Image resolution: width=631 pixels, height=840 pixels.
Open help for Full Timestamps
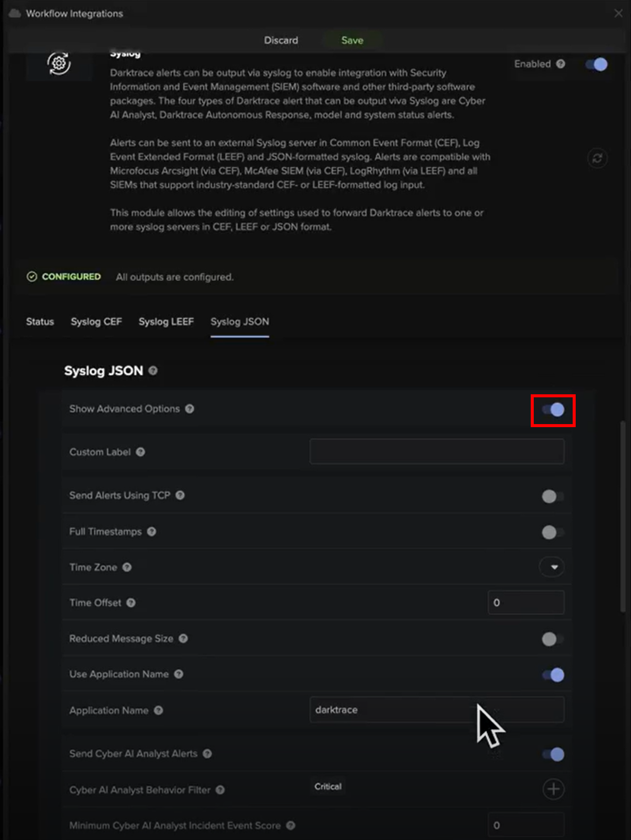[x=151, y=531]
